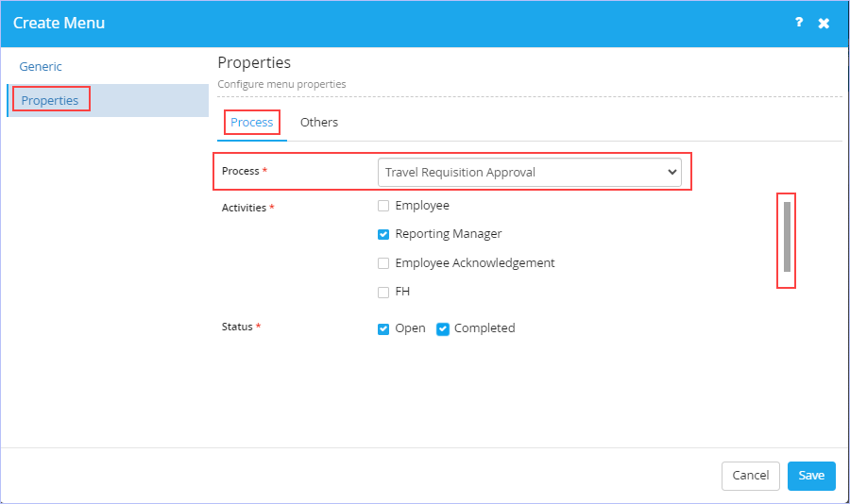
Task: Switch to the Others tab
Action: coord(319,123)
